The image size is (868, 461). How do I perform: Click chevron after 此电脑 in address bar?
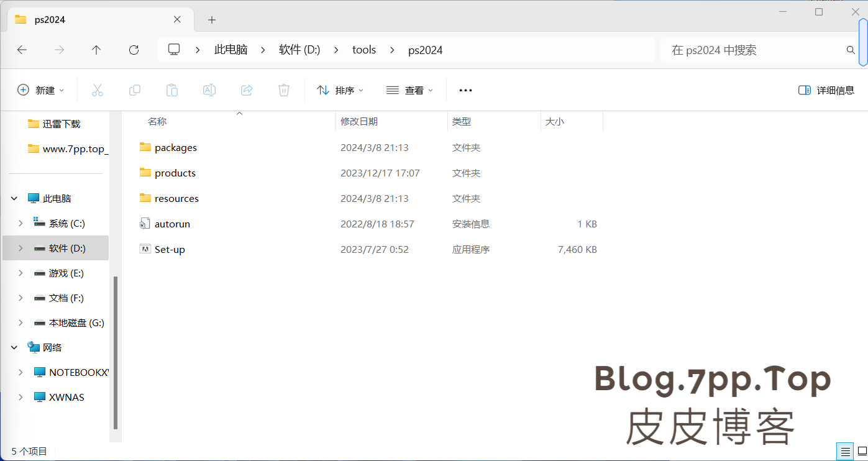(263, 50)
